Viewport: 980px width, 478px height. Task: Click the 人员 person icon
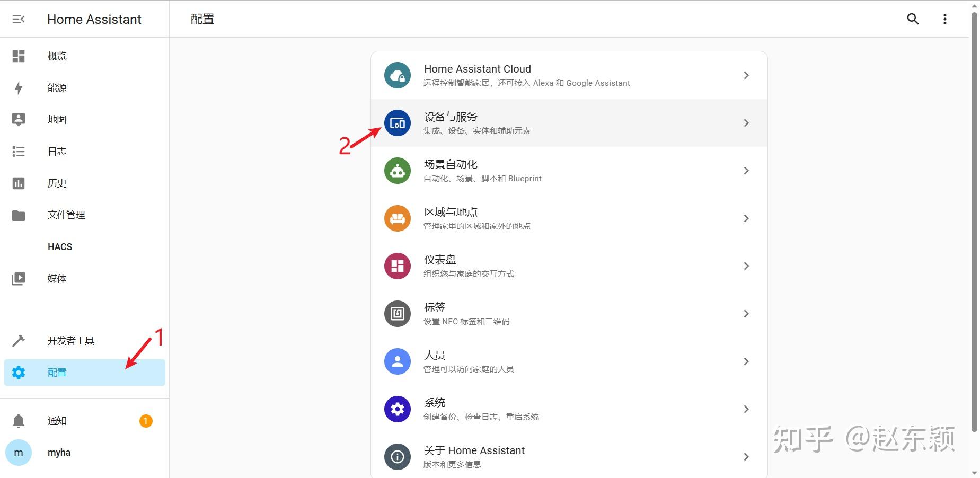point(398,361)
